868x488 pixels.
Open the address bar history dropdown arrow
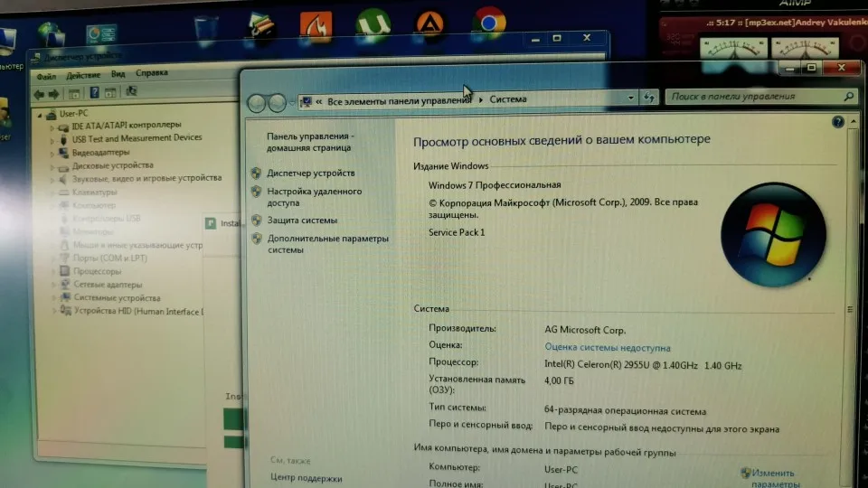click(x=630, y=98)
